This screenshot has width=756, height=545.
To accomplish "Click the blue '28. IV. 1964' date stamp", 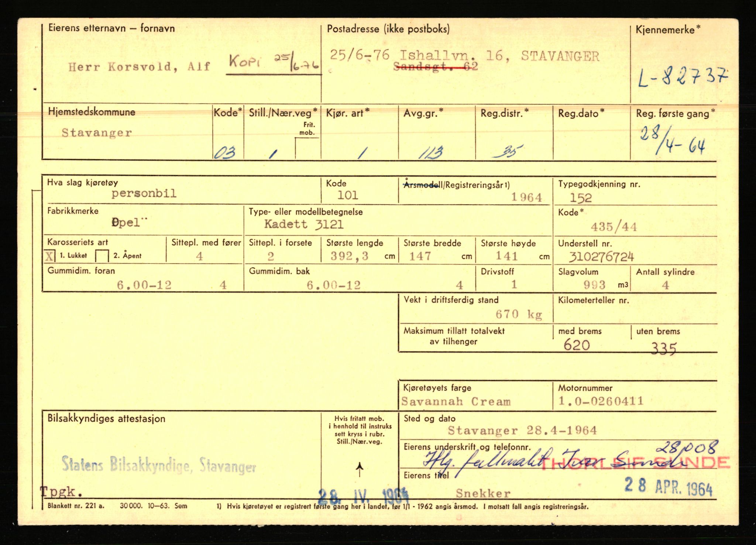I will 363,496.
